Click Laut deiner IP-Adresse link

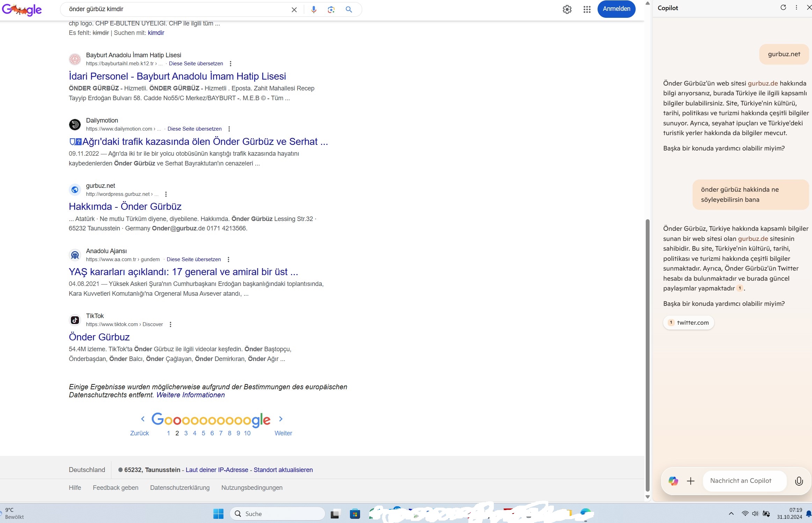pyautogui.click(x=217, y=470)
